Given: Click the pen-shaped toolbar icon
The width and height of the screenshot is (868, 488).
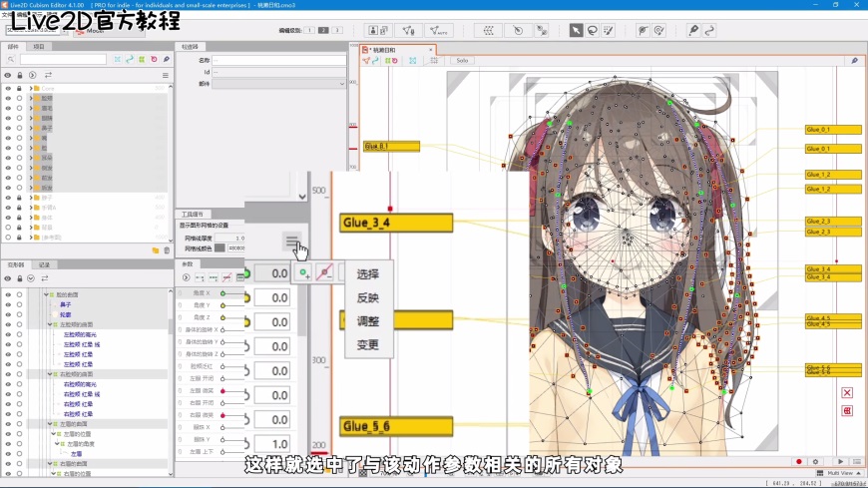Looking at the screenshot, I should coord(693,31).
